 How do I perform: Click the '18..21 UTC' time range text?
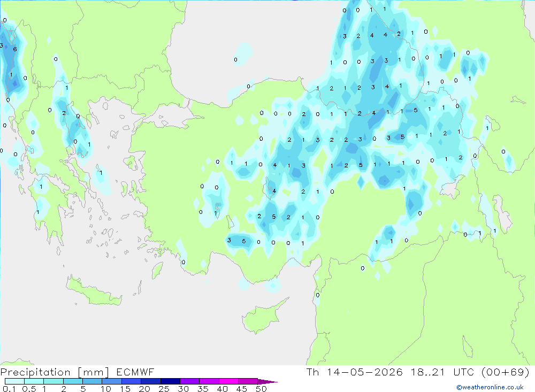tap(442, 372)
